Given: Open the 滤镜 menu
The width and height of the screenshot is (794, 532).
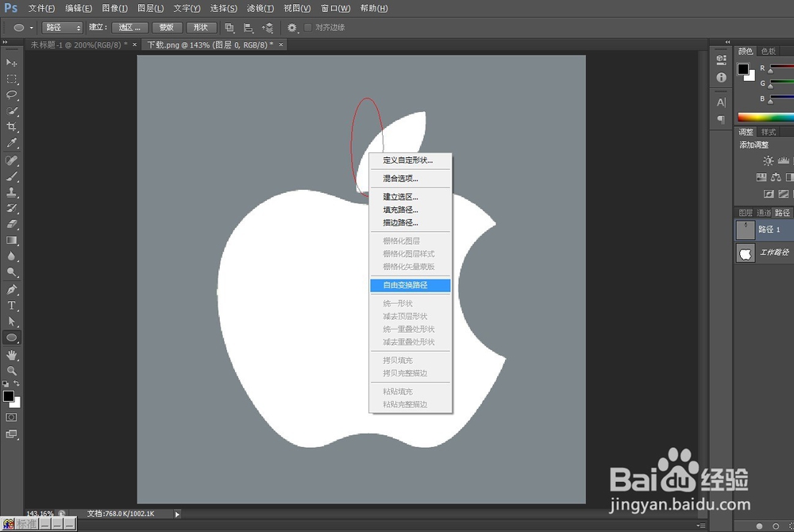Looking at the screenshot, I should [260, 8].
